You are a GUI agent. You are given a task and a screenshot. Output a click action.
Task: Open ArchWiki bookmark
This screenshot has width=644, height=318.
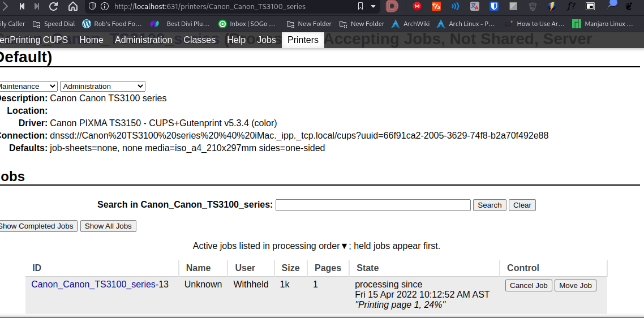coord(411,24)
